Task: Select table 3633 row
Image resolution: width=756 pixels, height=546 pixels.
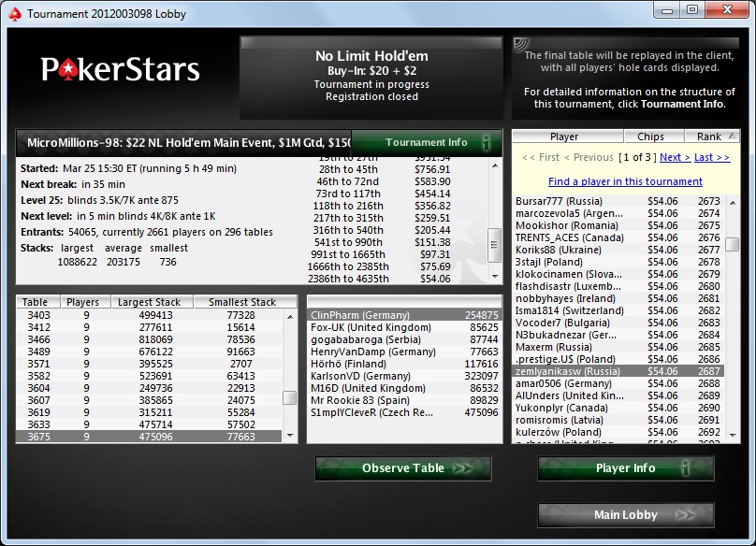Action: click(149, 424)
